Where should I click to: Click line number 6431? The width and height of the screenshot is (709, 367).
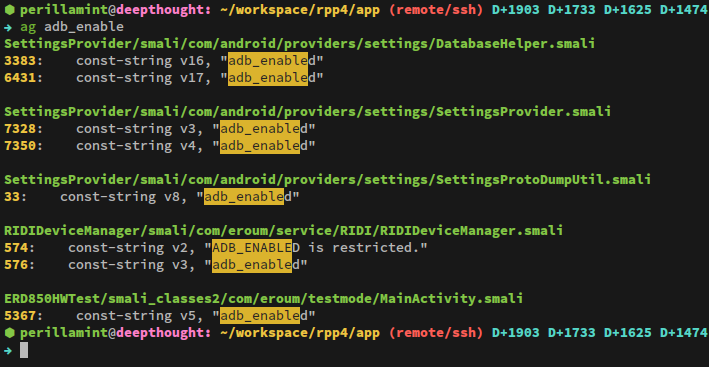pyautogui.click(x=20, y=78)
